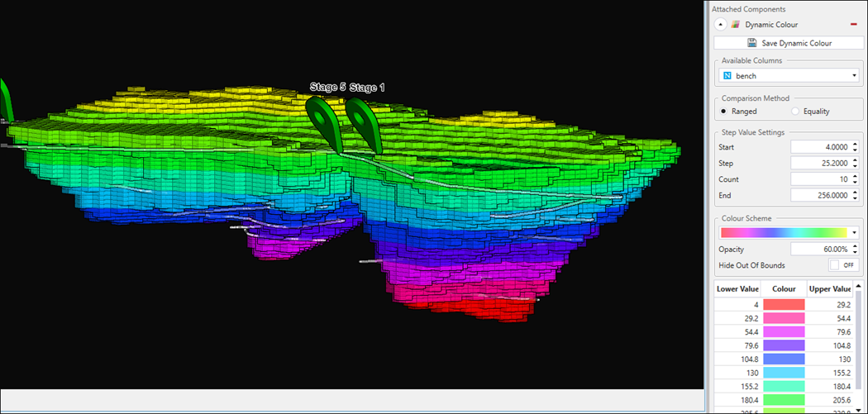Click the Save Dynamic Colour disk icon
Screen dimensions: 868x414
point(752,43)
